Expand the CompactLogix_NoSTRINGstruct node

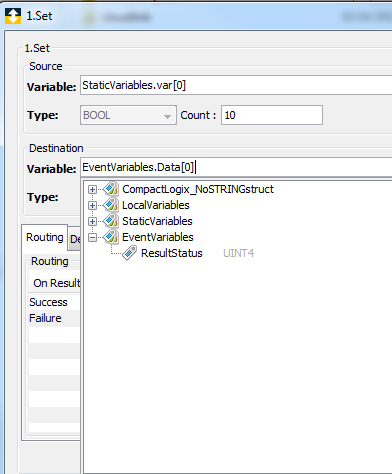coord(92,189)
